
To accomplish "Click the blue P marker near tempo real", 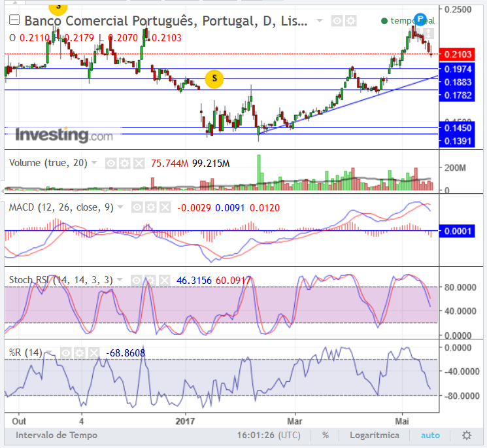I will [x=420, y=19].
